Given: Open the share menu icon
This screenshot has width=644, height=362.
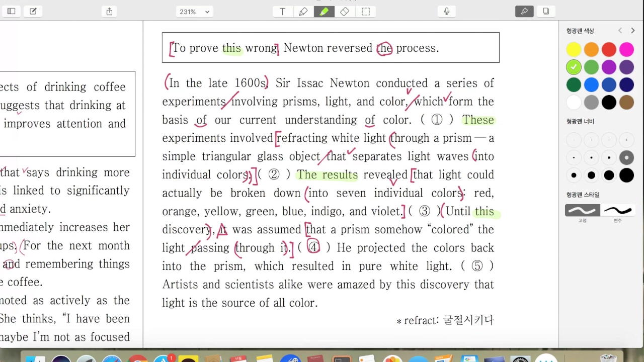Looking at the screenshot, I should click(110, 11).
